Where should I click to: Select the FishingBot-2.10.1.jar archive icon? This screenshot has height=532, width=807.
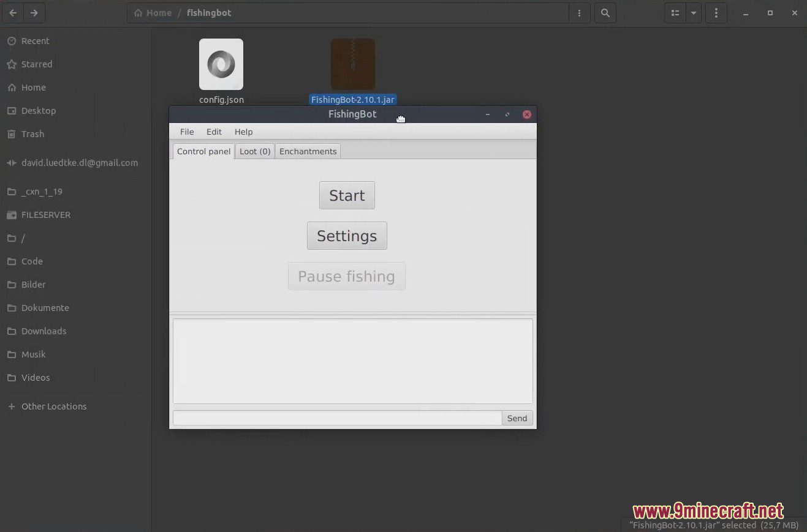point(352,64)
